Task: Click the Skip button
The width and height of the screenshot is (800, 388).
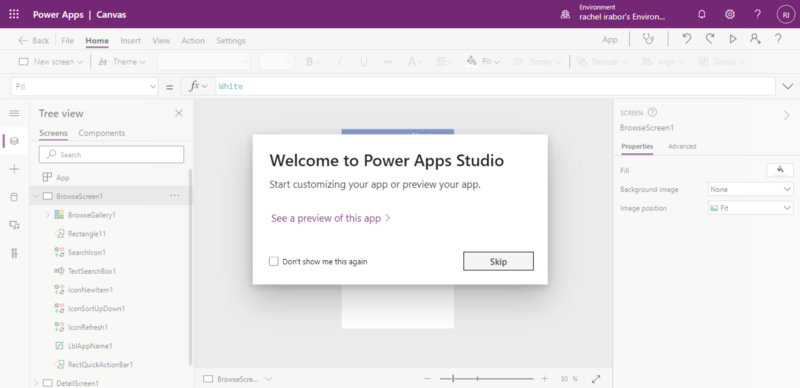Action: coord(498,261)
